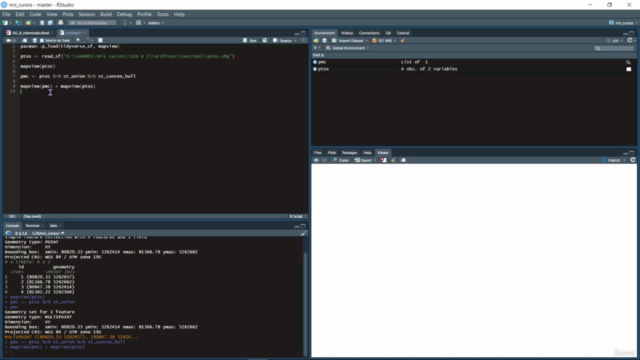Open console working directory arrow
Image resolution: width=640 pixels, height=360 pixels.
62,233
